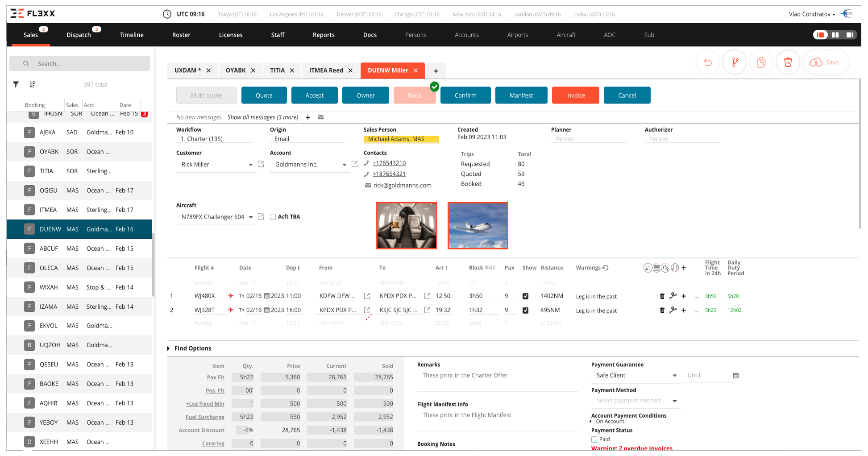Click the copy booking icon
Screen dimensions: 868x456
tap(761, 62)
